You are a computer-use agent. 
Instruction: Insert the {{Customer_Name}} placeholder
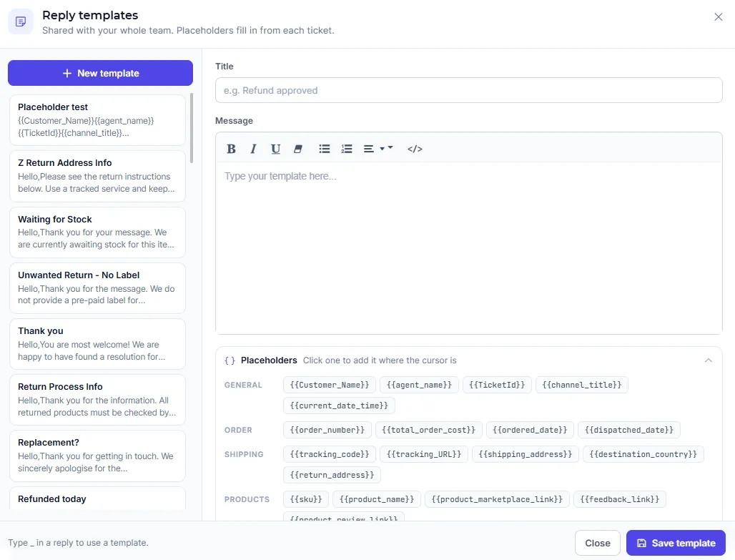(x=330, y=385)
